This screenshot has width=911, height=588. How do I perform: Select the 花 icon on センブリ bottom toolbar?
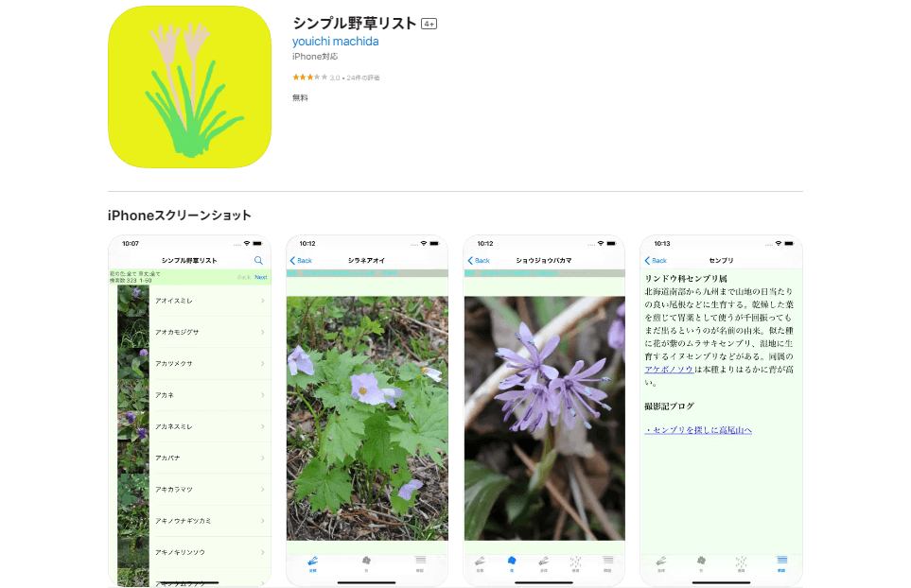coord(702,562)
